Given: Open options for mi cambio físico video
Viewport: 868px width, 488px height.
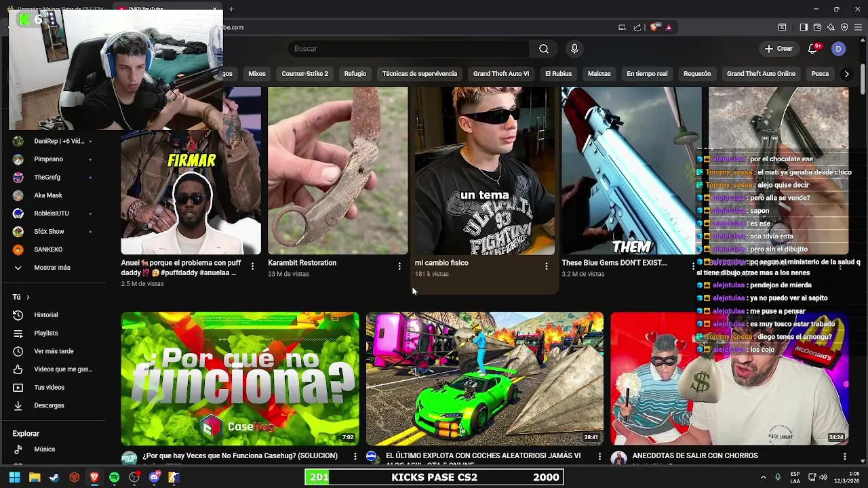Looking at the screenshot, I should pyautogui.click(x=547, y=266).
